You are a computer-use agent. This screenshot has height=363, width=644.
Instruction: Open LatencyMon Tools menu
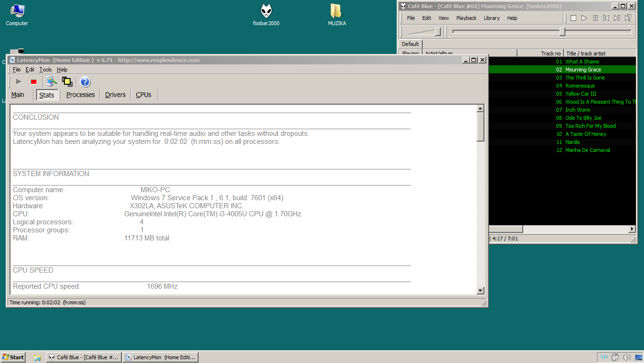(45, 70)
